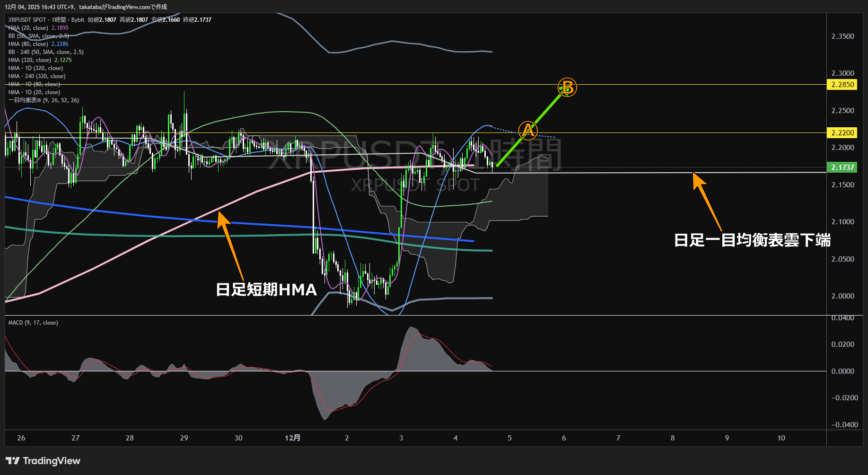The height and width of the screenshot is (475, 868).
Task: Select date 10 on the time axis
Action: click(781, 438)
